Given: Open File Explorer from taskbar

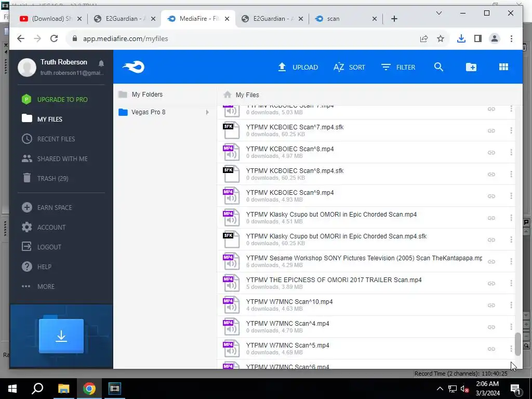Looking at the screenshot, I should pos(63,389).
